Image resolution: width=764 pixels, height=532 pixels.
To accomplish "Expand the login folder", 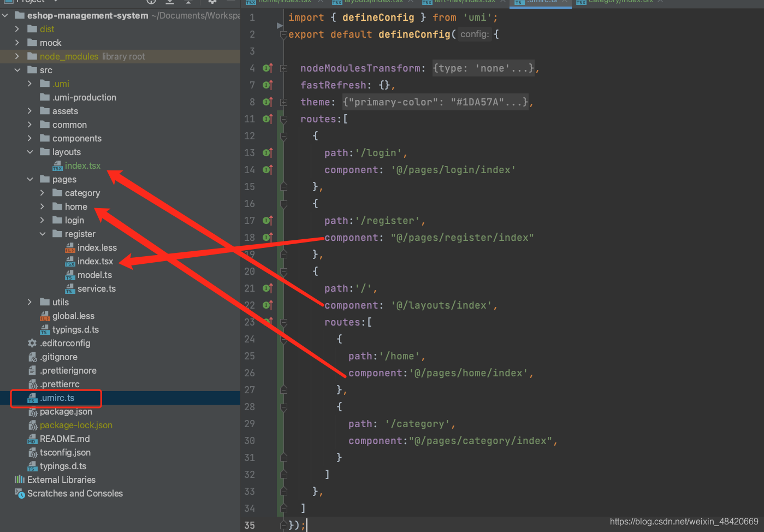I will pyautogui.click(x=43, y=220).
